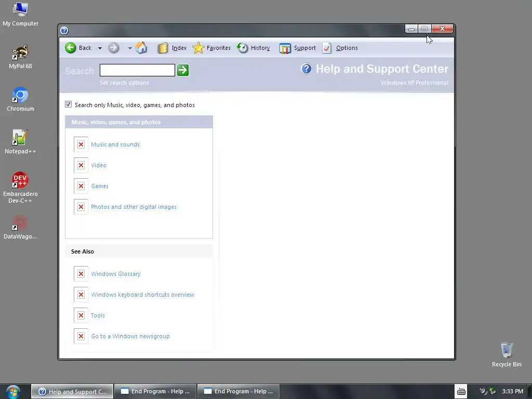
Task: Click the help question-mark title bar icon
Action: [x=64, y=31]
